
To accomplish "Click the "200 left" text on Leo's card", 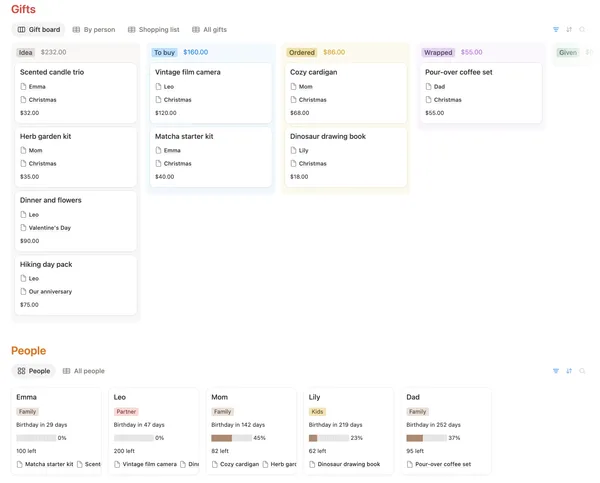I will tap(124, 451).
